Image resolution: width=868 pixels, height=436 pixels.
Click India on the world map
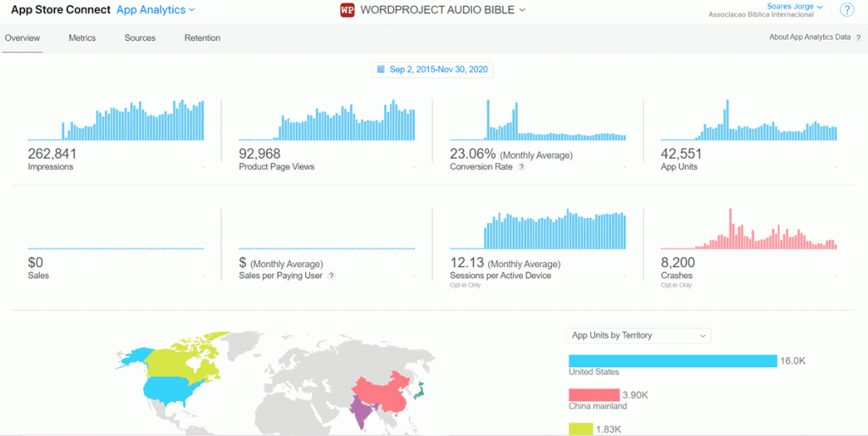363,414
